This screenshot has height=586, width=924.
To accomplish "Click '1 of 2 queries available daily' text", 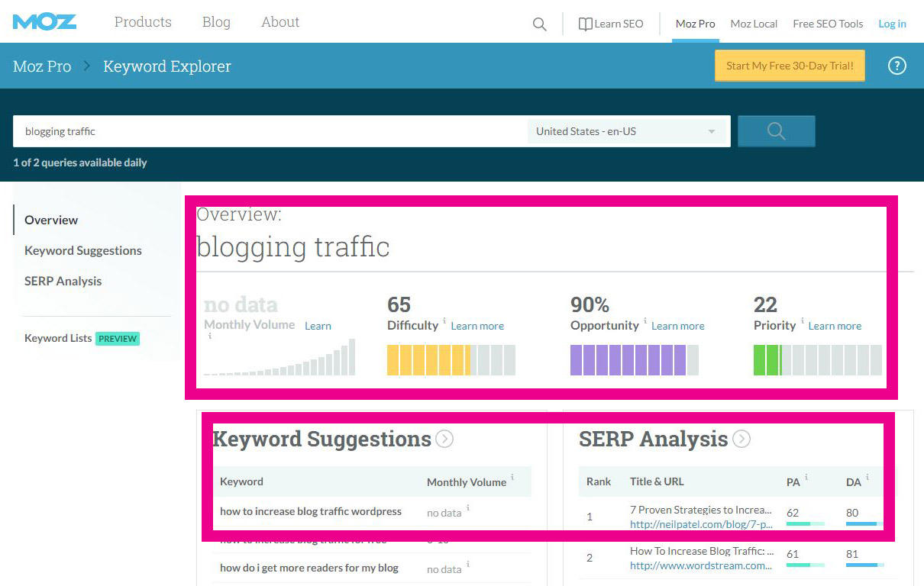I will click(x=80, y=163).
